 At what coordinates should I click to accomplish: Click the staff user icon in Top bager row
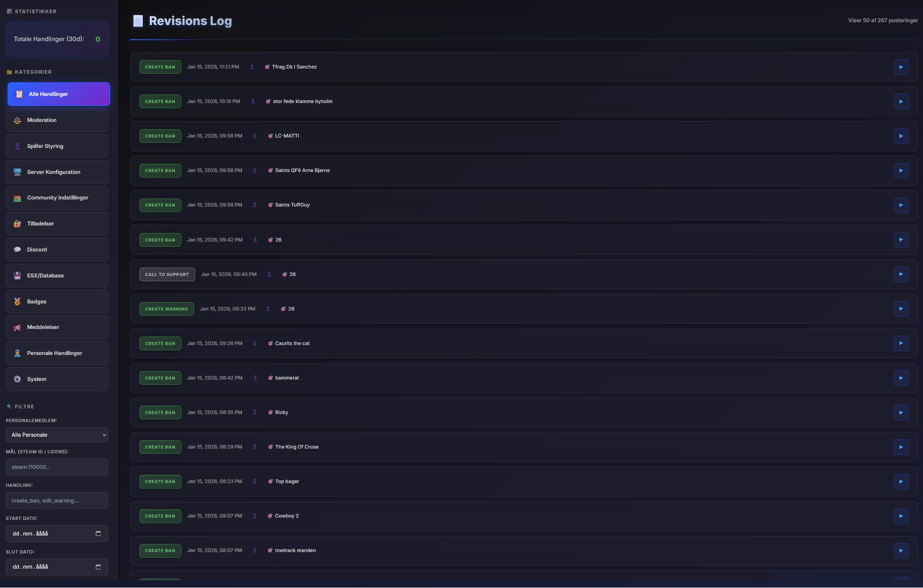pos(255,482)
